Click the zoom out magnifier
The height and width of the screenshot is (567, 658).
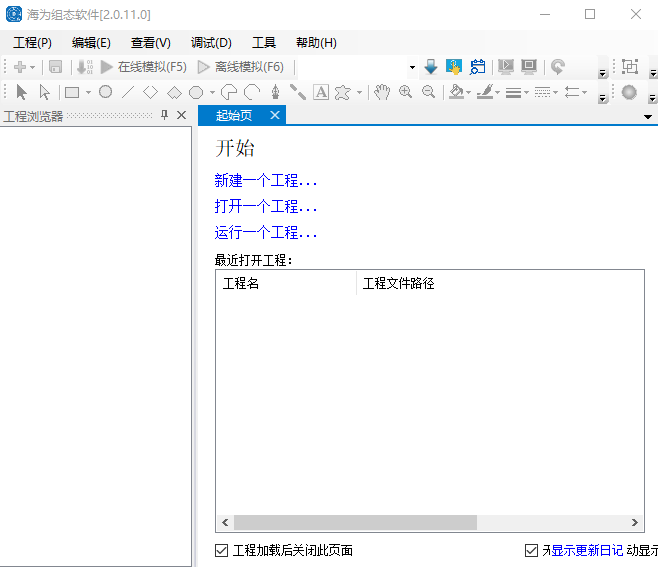(428, 92)
